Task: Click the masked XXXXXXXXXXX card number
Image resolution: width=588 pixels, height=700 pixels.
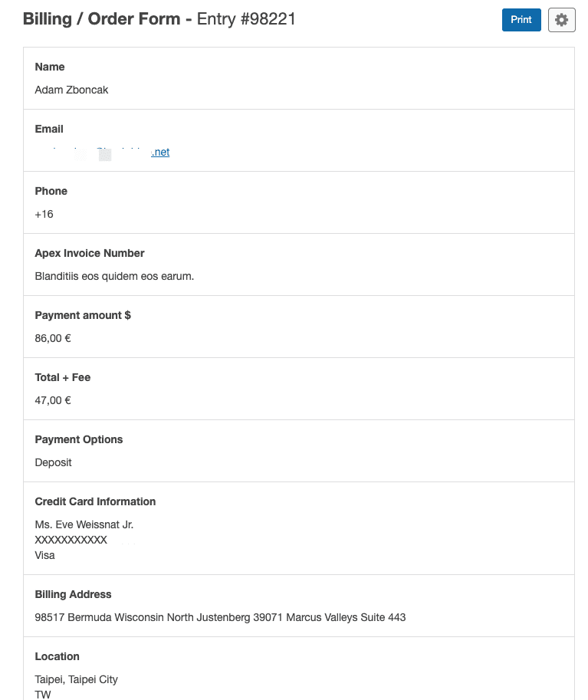Action: click(x=71, y=541)
